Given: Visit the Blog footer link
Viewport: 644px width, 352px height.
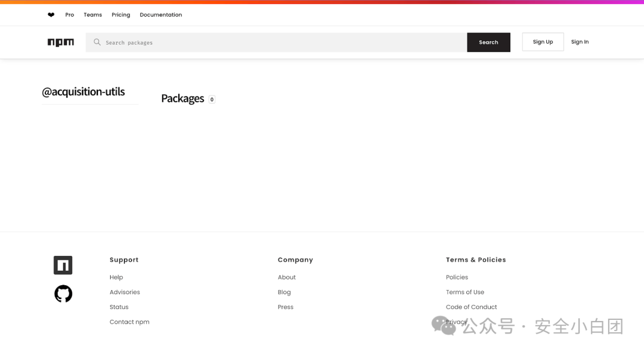Looking at the screenshot, I should pos(284,292).
